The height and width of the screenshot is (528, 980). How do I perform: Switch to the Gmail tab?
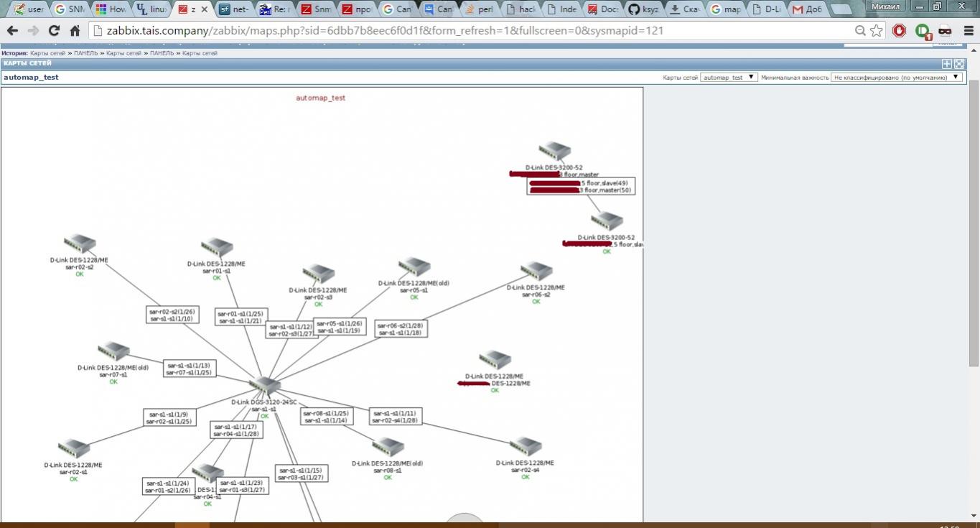pos(807,9)
